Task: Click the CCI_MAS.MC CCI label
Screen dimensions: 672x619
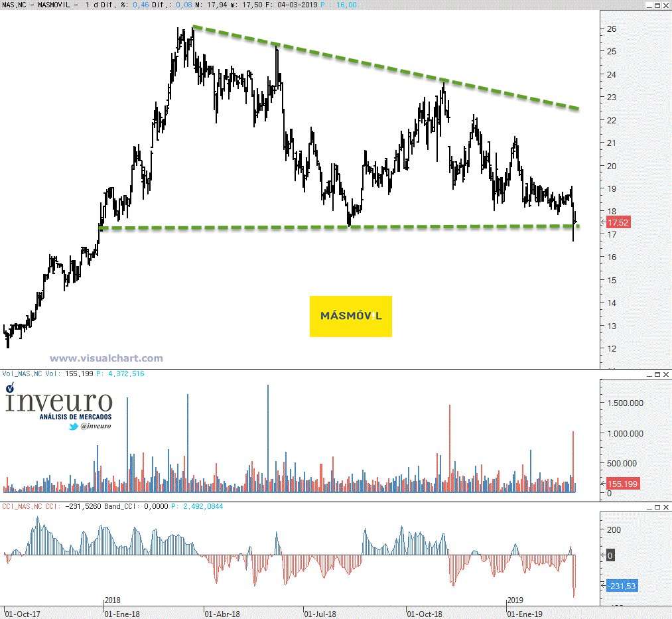Action: [x=31, y=506]
